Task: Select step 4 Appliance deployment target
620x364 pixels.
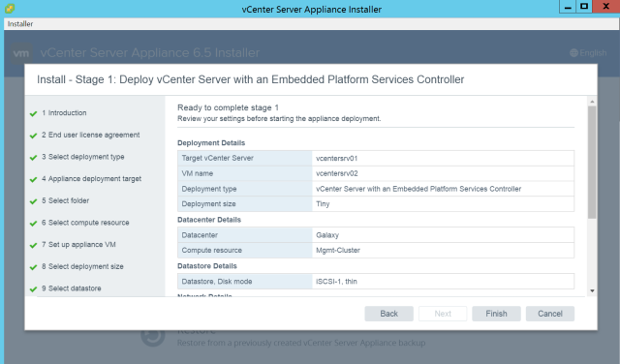Action: click(91, 179)
